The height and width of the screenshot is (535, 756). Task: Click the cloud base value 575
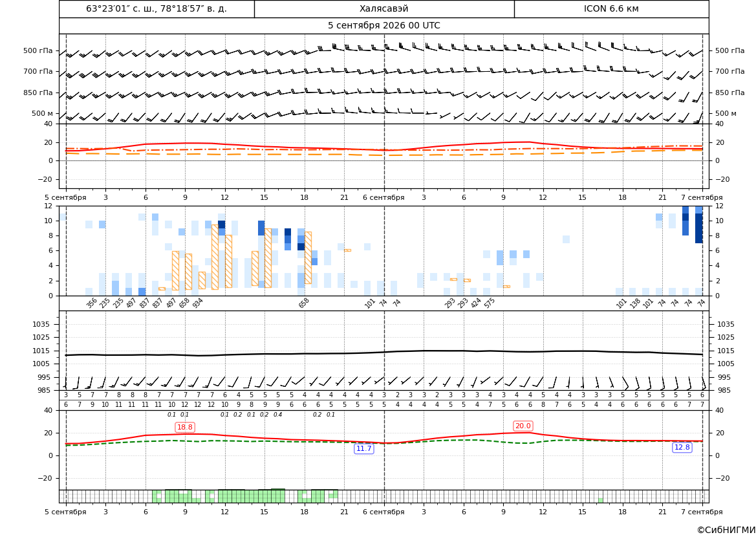click(x=490, y=303)
